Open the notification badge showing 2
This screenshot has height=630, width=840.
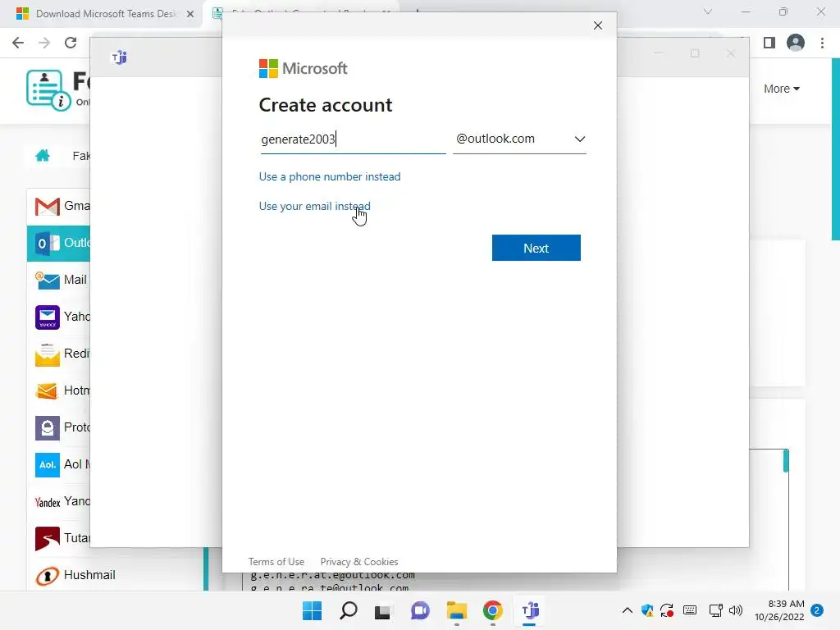pyautogui.click(x=817, y=610)
